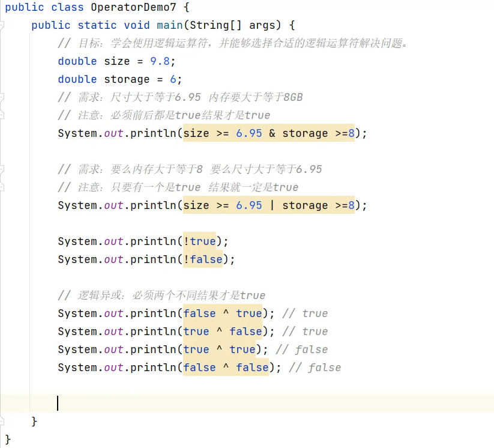Viewport: 494px width, 448px height.
Task: Click the 目标 comment line
Action: 233,43
